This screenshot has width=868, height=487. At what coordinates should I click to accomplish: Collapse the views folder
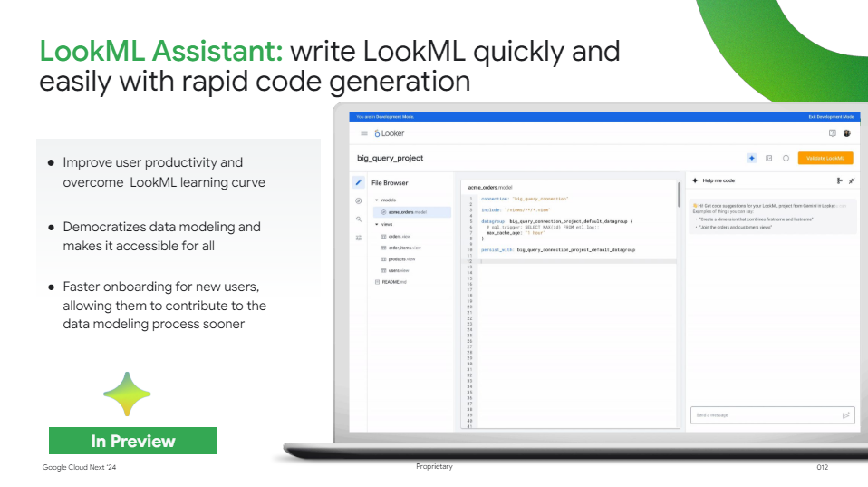click(377, 224)
